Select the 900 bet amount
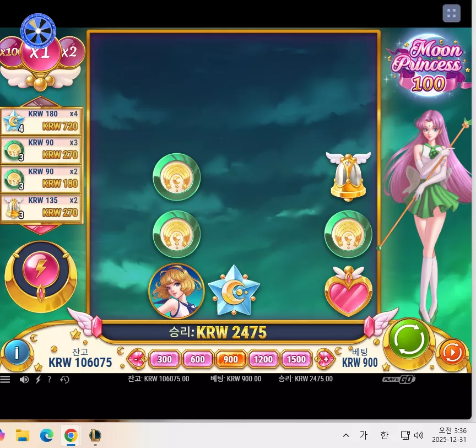The width and height of the screenshot is (476, 448). 230,359
